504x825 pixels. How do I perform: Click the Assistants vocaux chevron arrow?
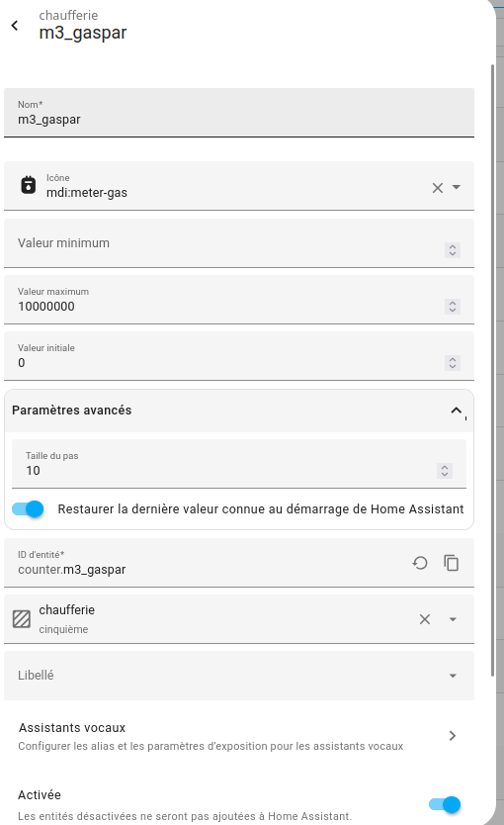coord(453,736)
